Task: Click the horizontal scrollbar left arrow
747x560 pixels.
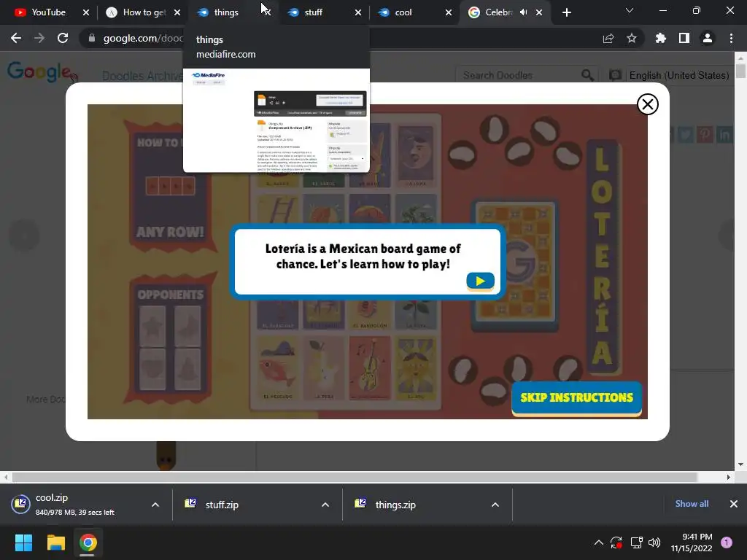Action: [6, 477]
